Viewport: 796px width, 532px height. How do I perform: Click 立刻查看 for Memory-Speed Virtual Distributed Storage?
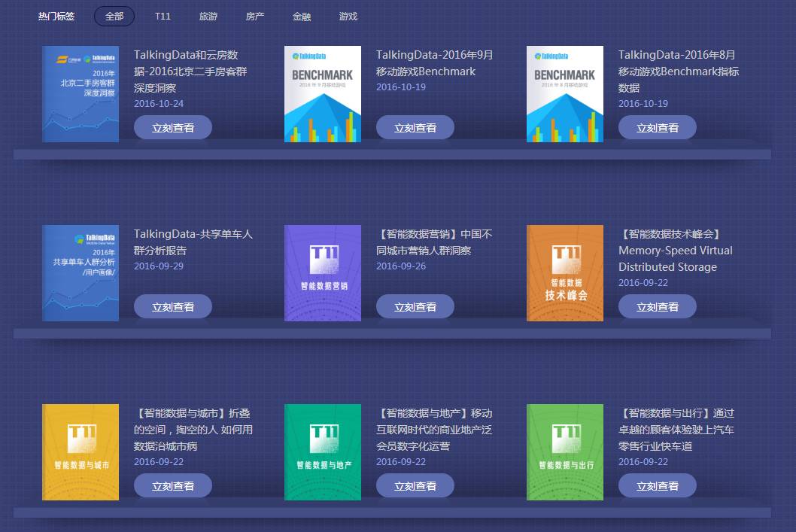[658, 306]
